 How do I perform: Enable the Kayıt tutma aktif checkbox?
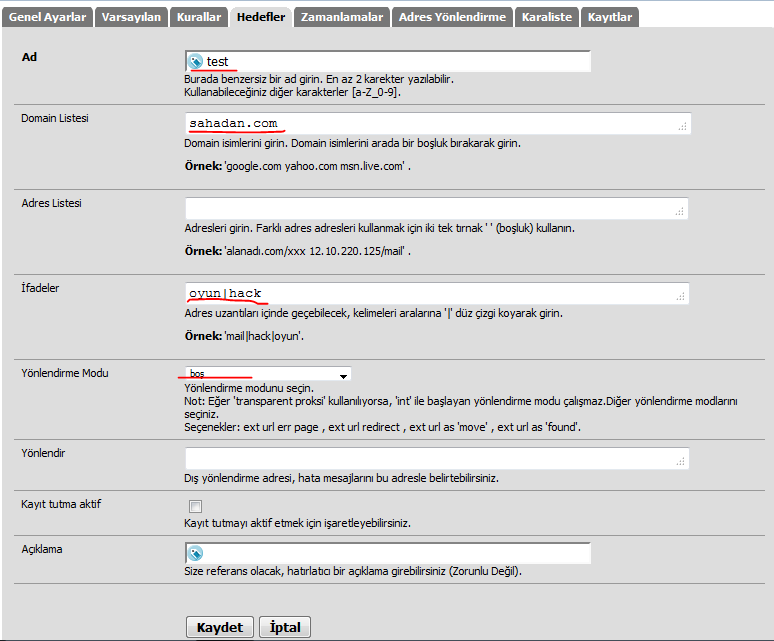tap(195, 506)
